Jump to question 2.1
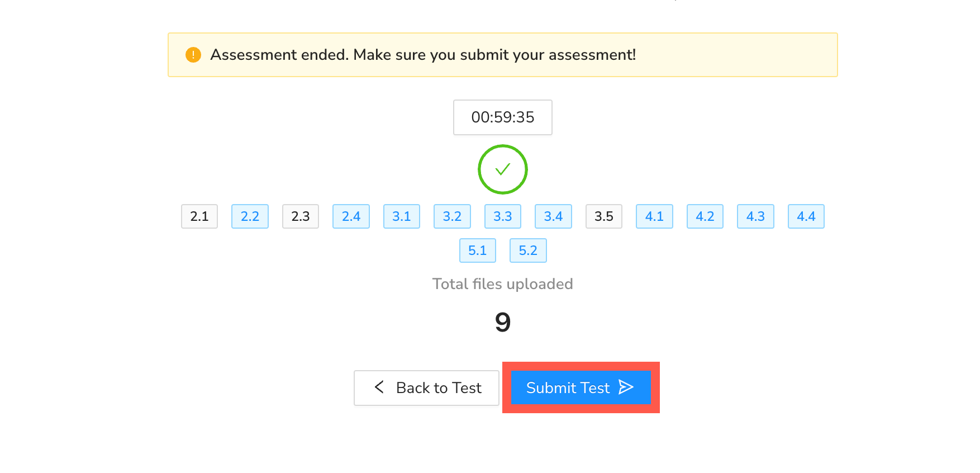The height and width of the screenshot is (473, 980). [x=199, y=216]
